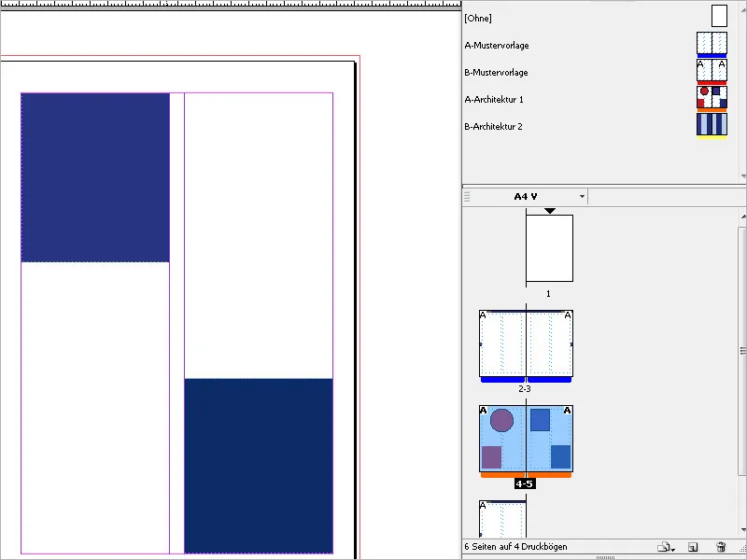Image resolution: width=747 pixels, height=560 pixels.
Task: Select the left page of spread 2-3
Action: coord(502,343)
